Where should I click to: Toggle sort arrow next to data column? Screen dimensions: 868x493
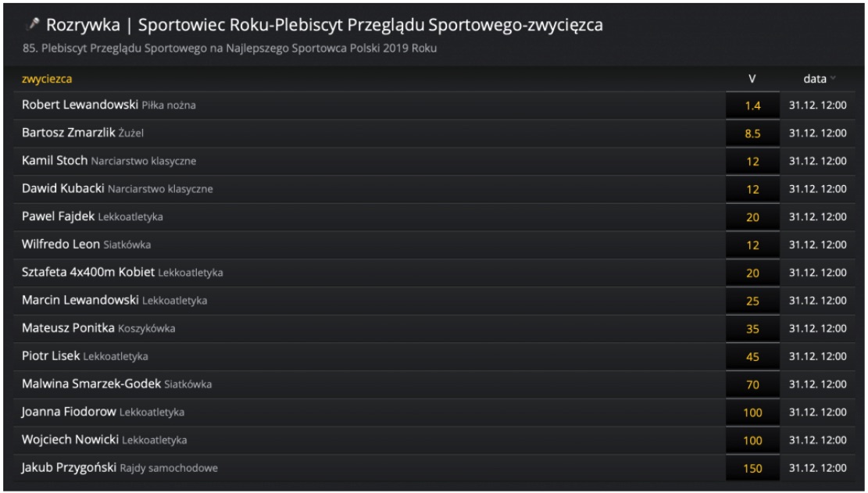(x=834, y=79)
